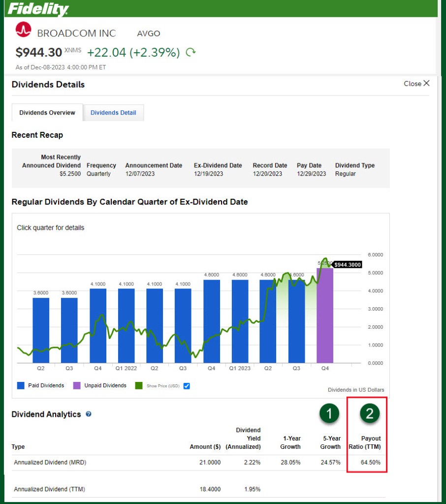This screenshot has height=504, width=446.
Task: Click the blue Paid Dividends legend swatch
Action: [21, 386]
